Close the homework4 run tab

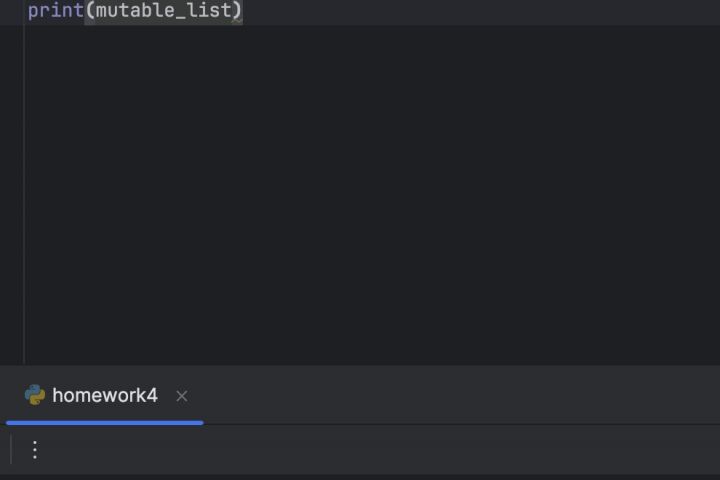(x=181, y=396)
